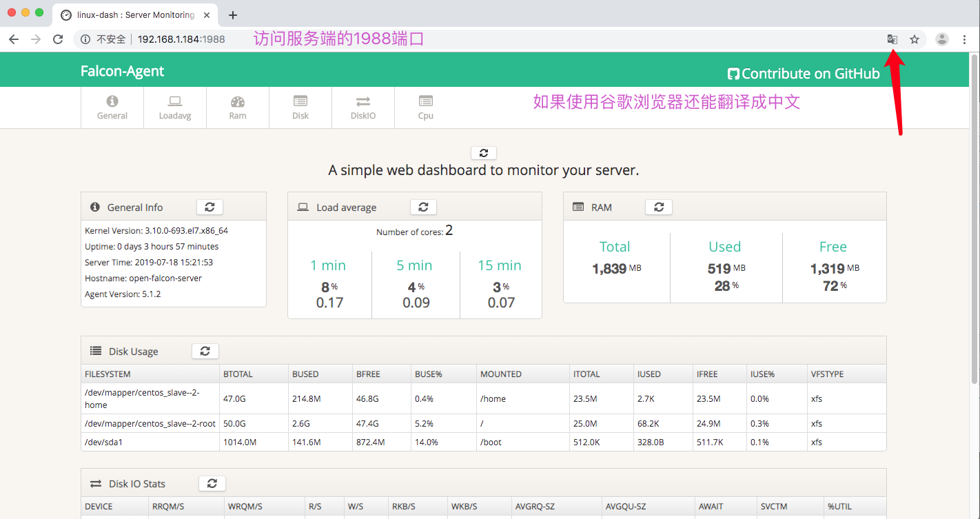This screenshot has height=519, width=980.
Task: Open the Ram nav tab
Action: (238, 108)
